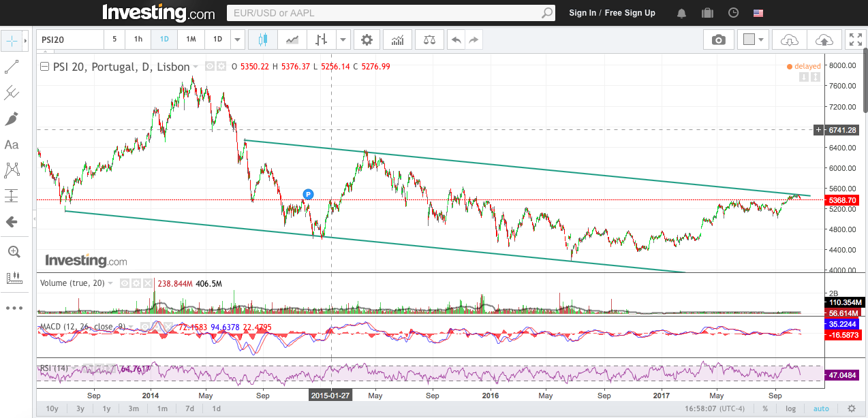Open the recent history clock icon
868x418 pixels.
point(733,13)
